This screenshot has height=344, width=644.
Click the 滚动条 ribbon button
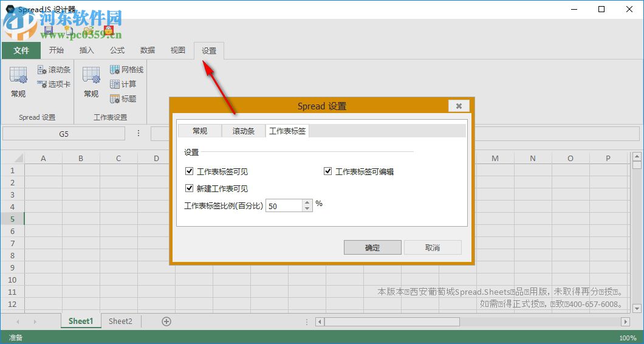coord(54,70)
